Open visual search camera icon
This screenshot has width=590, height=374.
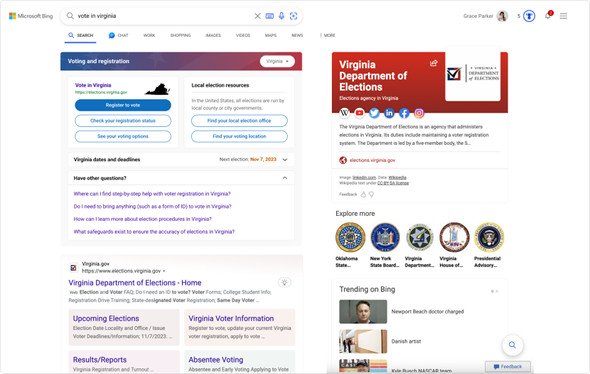point(293,16)
